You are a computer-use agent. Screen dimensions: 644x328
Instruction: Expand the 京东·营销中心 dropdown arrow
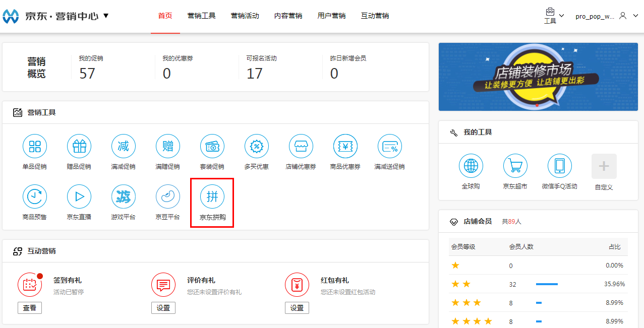pyautogui.click(x=106, y=16)
